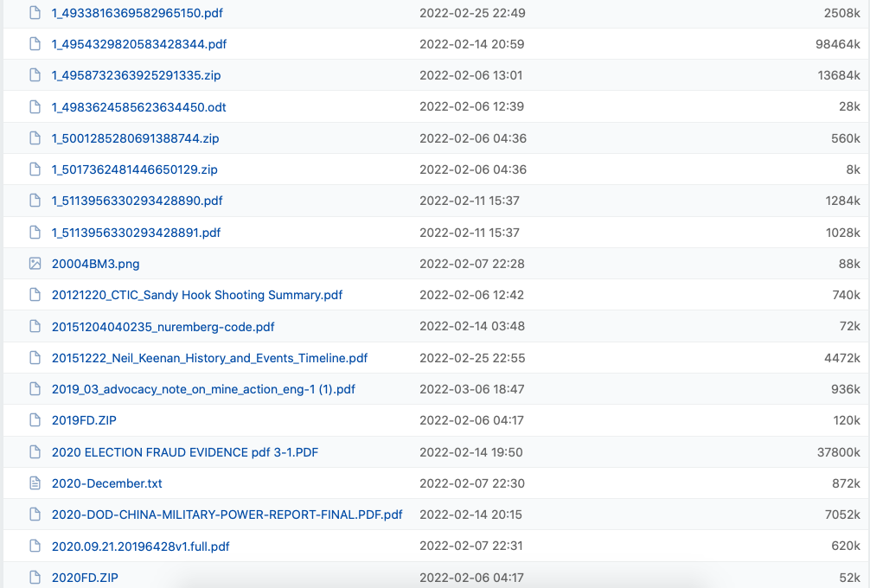Screen dimensions: 870x588
Task: Download the 2019FD.ZIP archive
Action: (85, 420)
